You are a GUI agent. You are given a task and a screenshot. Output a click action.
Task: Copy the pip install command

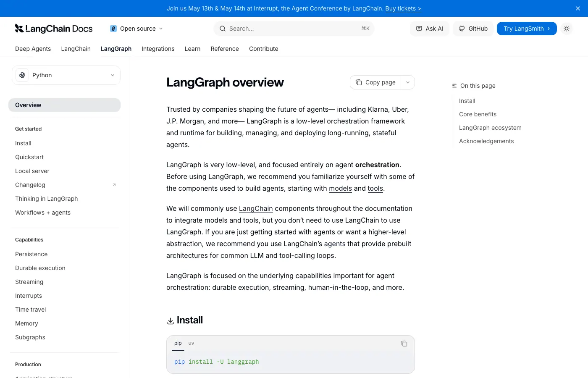coord(404,344)
